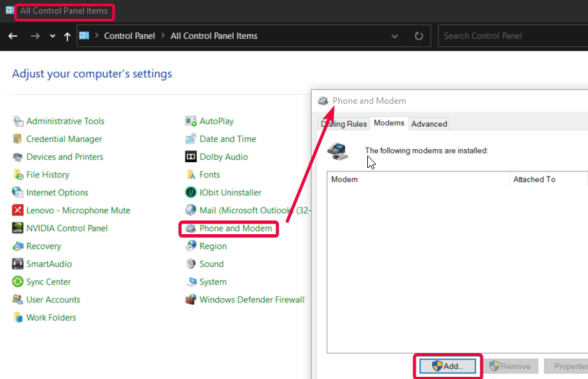
Task: Expand the address bar history dropdown
Action: click(x=395, y=36)
